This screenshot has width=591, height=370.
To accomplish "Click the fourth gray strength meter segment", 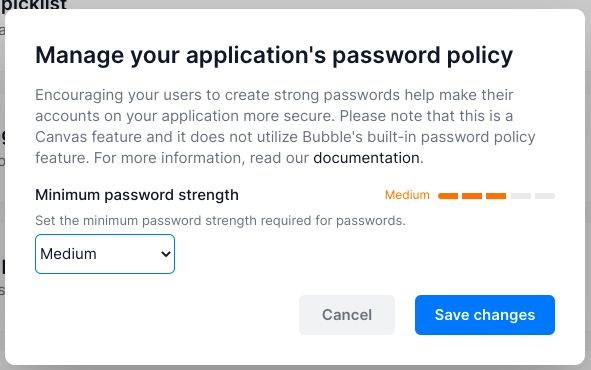I will pos(521,196).
